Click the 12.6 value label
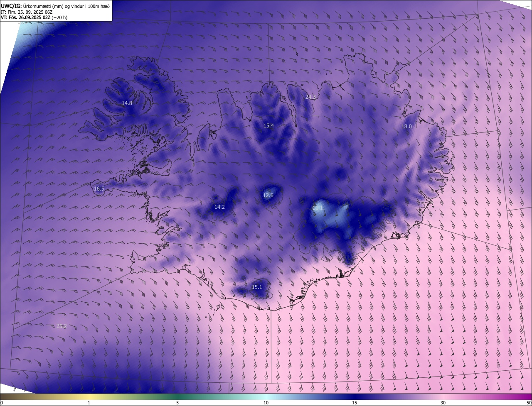The height and width of the screenshot is (406, 532). click(x=268, y=195)
